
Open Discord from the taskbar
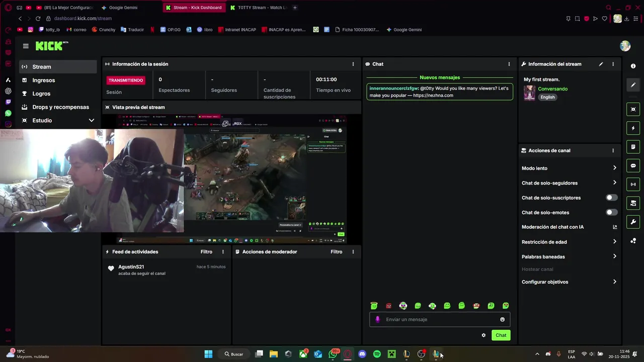coord(362,354)
